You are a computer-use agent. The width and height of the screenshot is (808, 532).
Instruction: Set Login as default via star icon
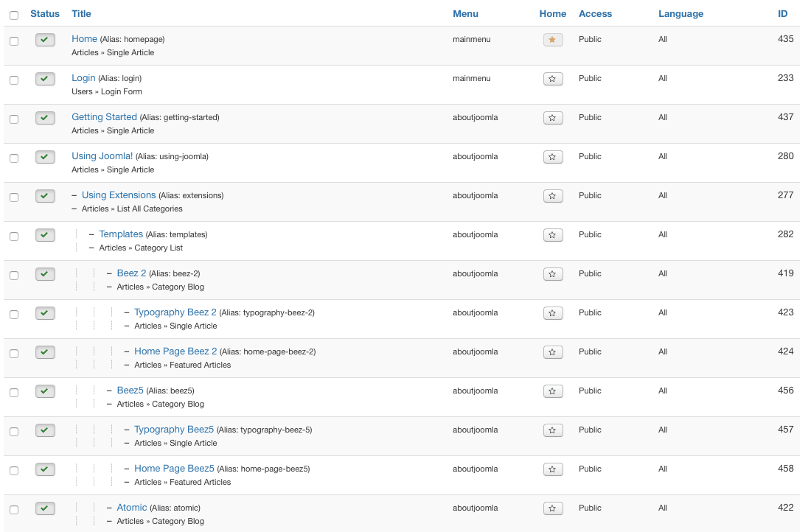pyautogui.click(x=552, y=79)
